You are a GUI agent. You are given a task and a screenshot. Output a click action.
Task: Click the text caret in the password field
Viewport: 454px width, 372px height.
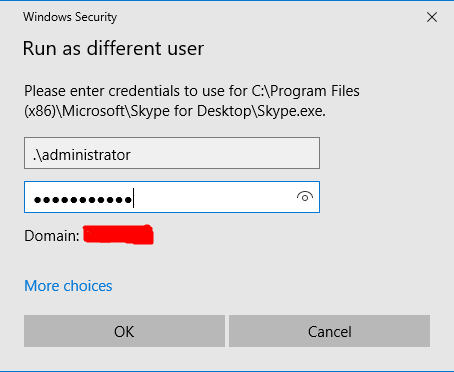point(133,198)
